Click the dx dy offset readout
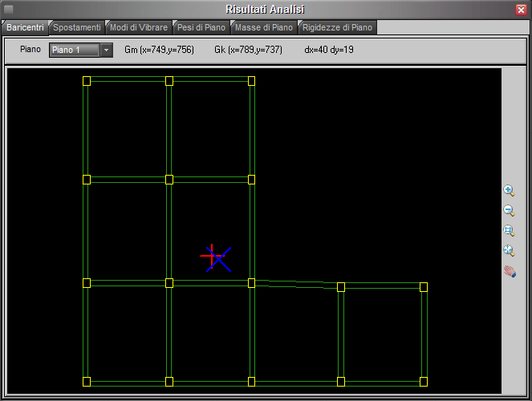 click(x=329, y=50)
